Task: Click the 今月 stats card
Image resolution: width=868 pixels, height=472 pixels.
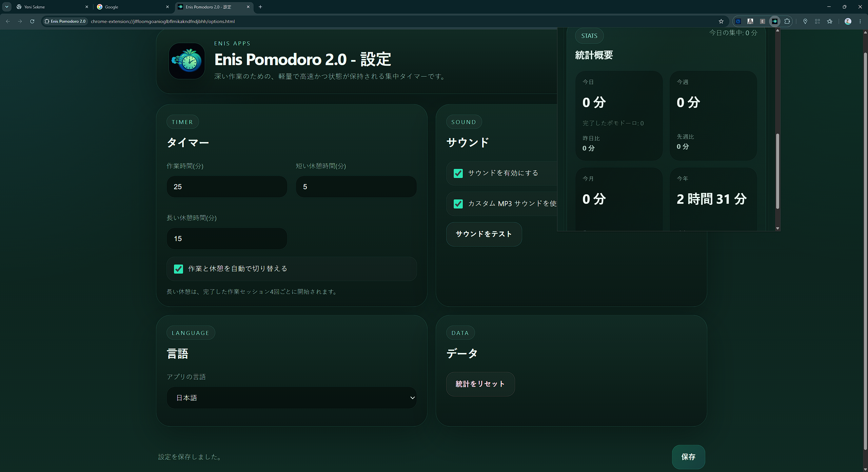Action: coord(619,199)
